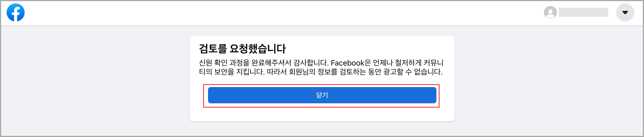
Task: Expand the account dropdown arrow
Action: (625, 12)
